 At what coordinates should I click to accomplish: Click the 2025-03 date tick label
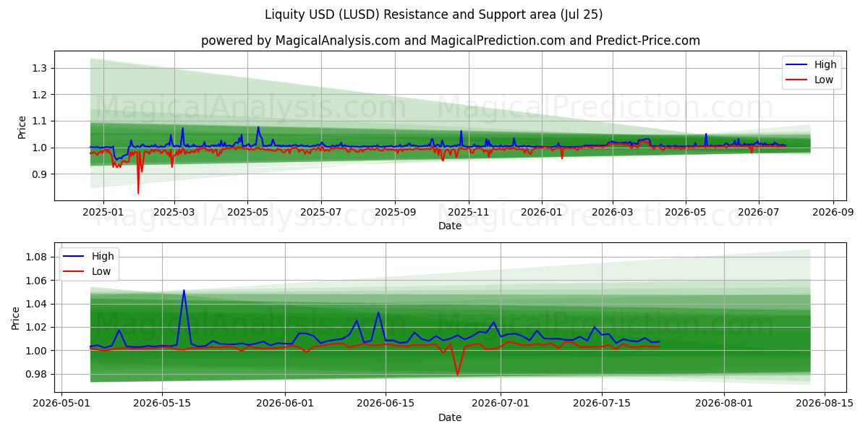pos(174,212)
